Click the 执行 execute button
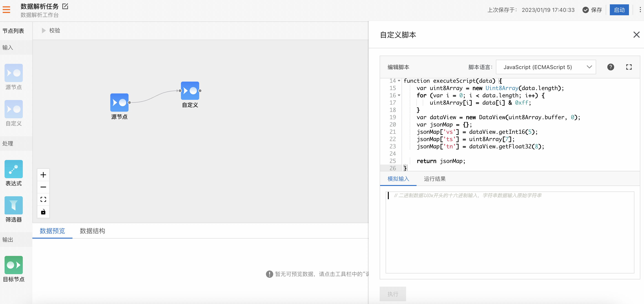The height and width of the screenshot is (304, 644). 393,294
